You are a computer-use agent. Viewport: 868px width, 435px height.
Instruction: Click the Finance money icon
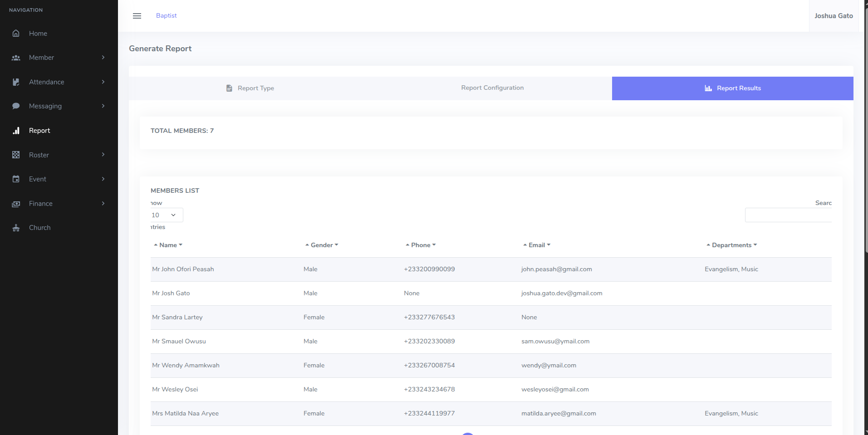click(x=16, y=203)
